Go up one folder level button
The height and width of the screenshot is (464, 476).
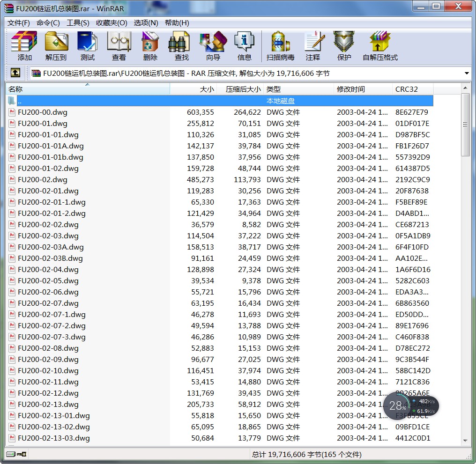15,73
